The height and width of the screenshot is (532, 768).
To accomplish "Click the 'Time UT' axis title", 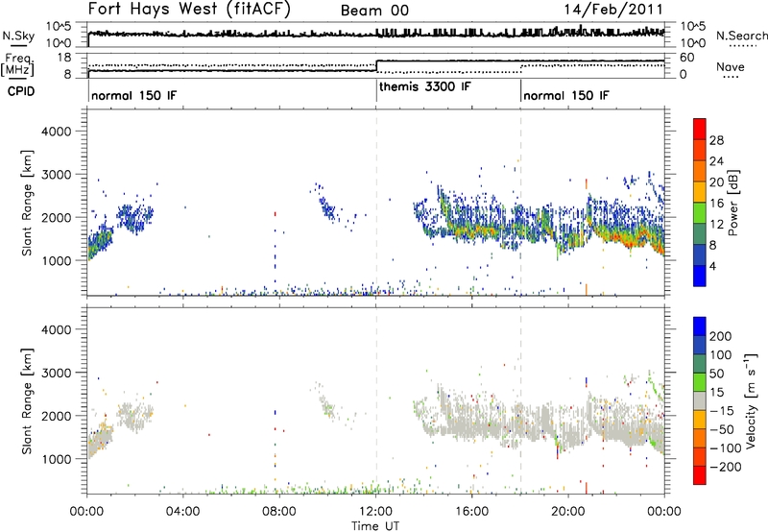I will point(375,526).
